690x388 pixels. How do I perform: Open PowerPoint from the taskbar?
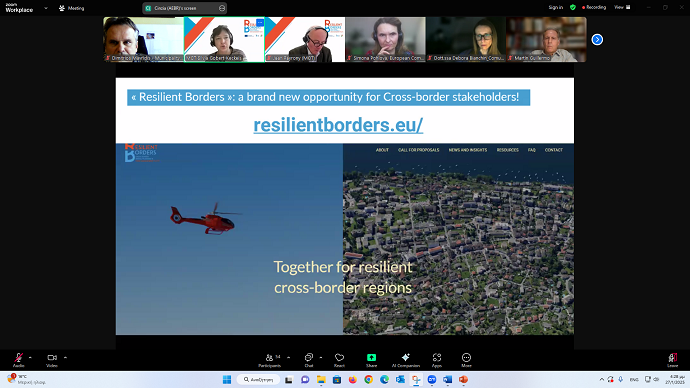point(463,380)
